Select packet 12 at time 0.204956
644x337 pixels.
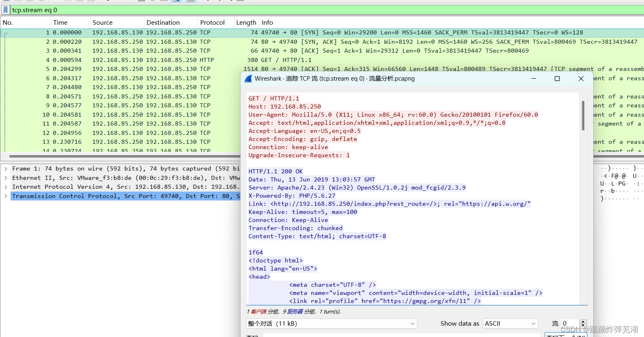coord(120,133)
